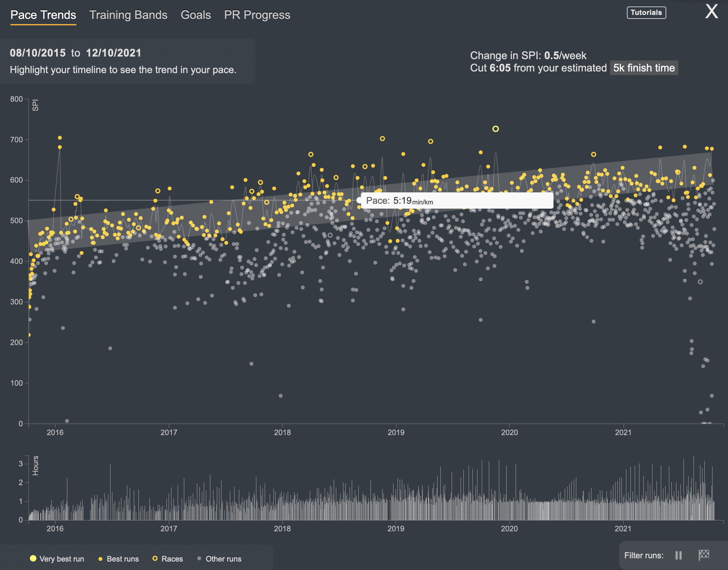
Task: Click the 2018 label on SPI chart
Action: click(282, 432)
